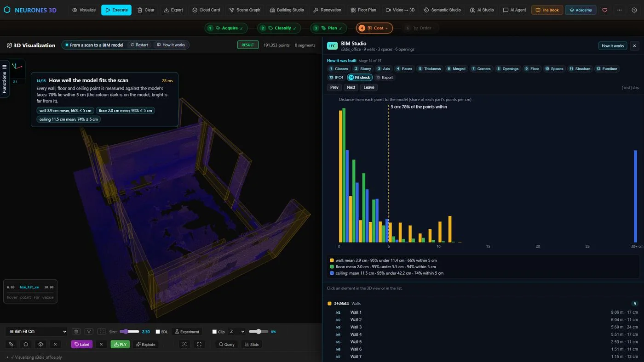Open the three-dots more menu
Viewport: 644px width, 362px height.
pos(620,10)
